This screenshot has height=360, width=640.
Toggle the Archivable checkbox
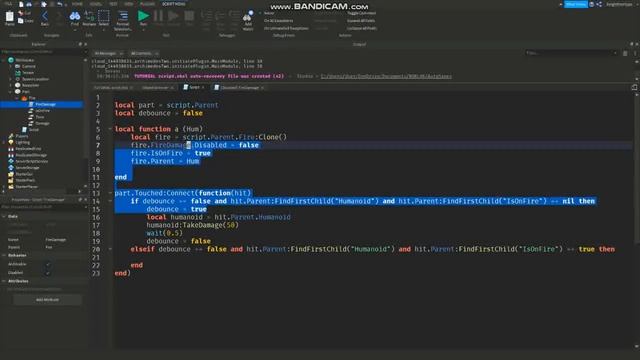pyautogui.click(x=48, y=264)
